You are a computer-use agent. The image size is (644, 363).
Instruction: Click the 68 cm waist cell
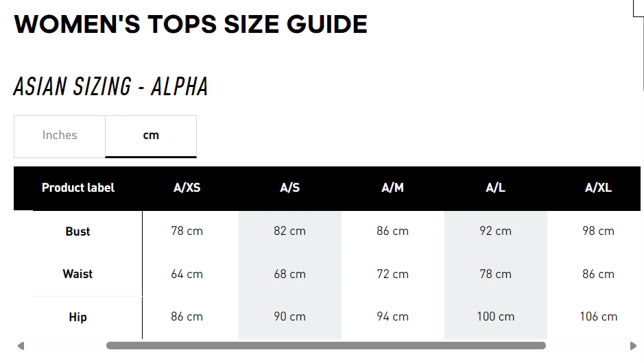click(x=289, y=274)
